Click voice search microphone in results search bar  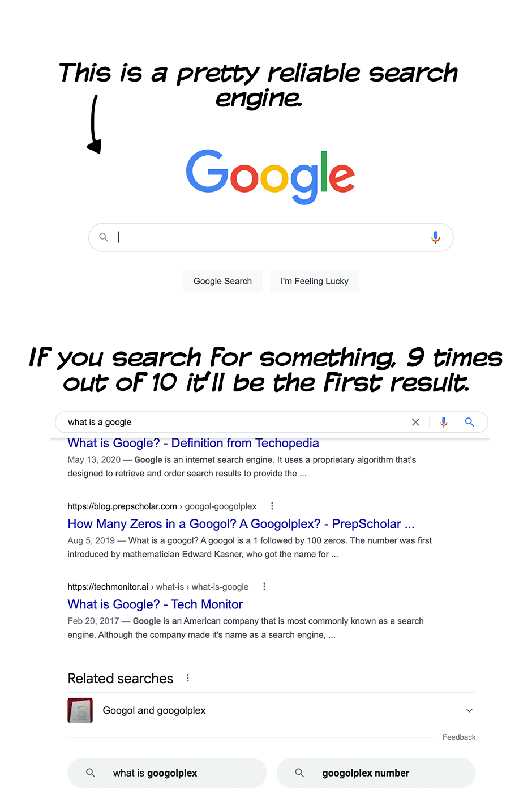pyautogui.click(x=444, y=422)
